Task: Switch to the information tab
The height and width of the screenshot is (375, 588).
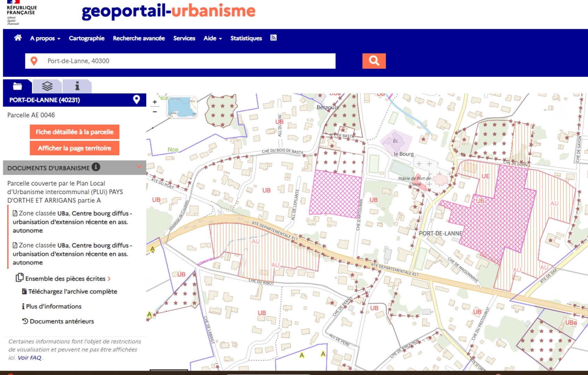Action: [77, 86]
